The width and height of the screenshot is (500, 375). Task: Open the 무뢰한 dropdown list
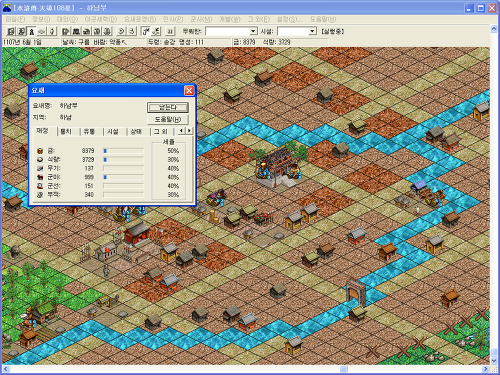click(x=253, y=31)
